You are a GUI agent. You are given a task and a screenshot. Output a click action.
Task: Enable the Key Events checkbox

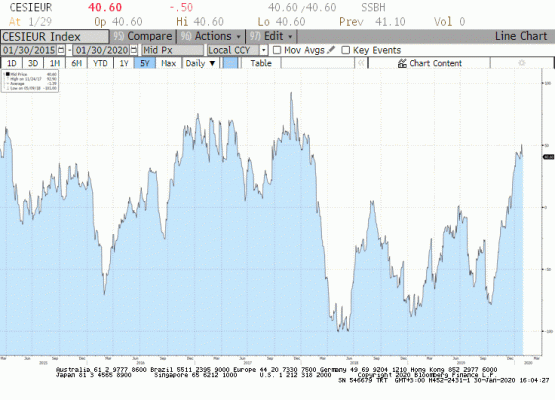345,50
